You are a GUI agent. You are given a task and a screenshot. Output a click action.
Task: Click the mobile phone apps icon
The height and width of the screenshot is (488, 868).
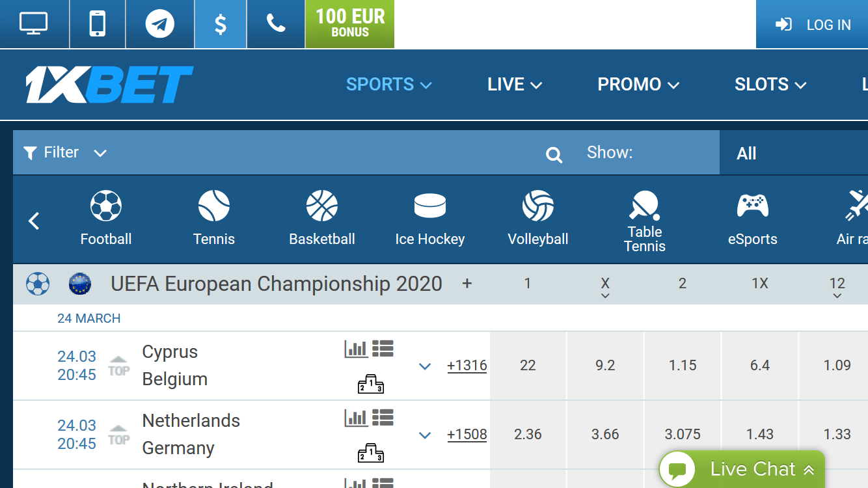98,25
